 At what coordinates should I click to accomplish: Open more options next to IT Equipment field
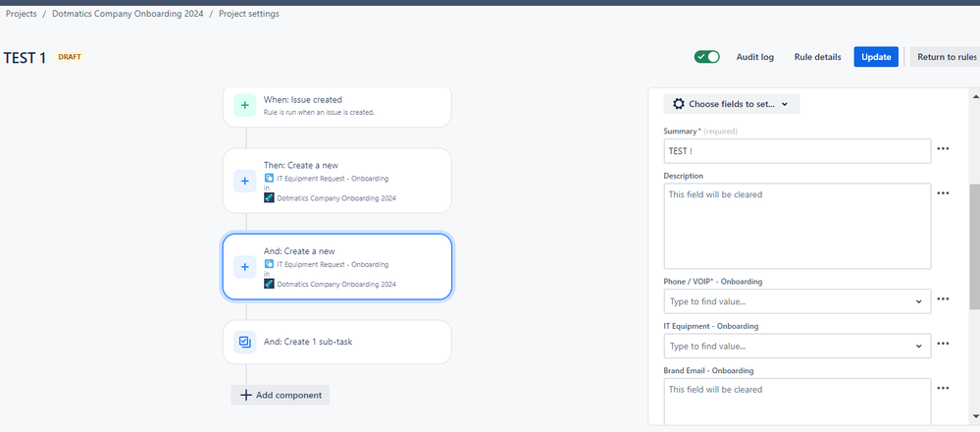pos(943,344)
